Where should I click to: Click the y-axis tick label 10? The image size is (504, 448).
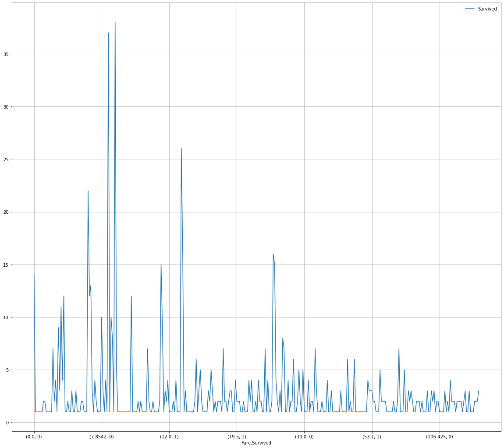coord(6,317)
